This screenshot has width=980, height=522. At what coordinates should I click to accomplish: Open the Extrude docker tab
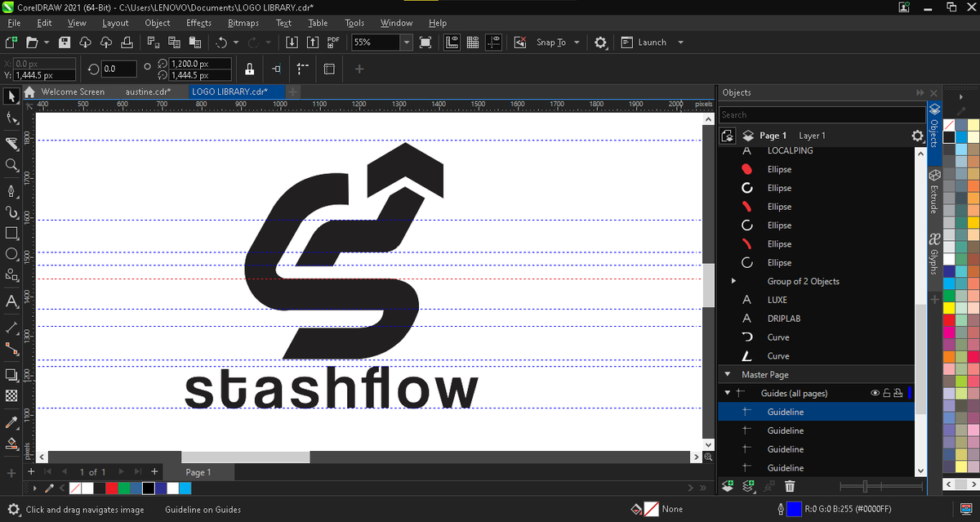tap(934, 192)
